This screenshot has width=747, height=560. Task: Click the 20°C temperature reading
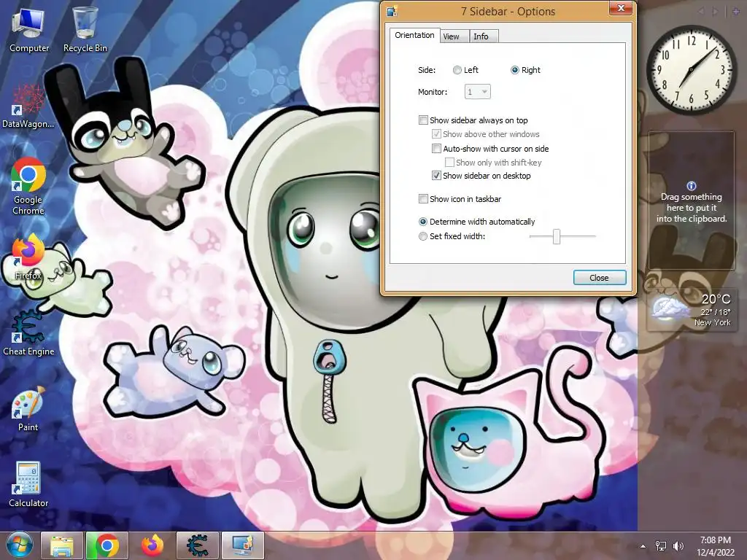pyautogui.click(x=716, y=299)
